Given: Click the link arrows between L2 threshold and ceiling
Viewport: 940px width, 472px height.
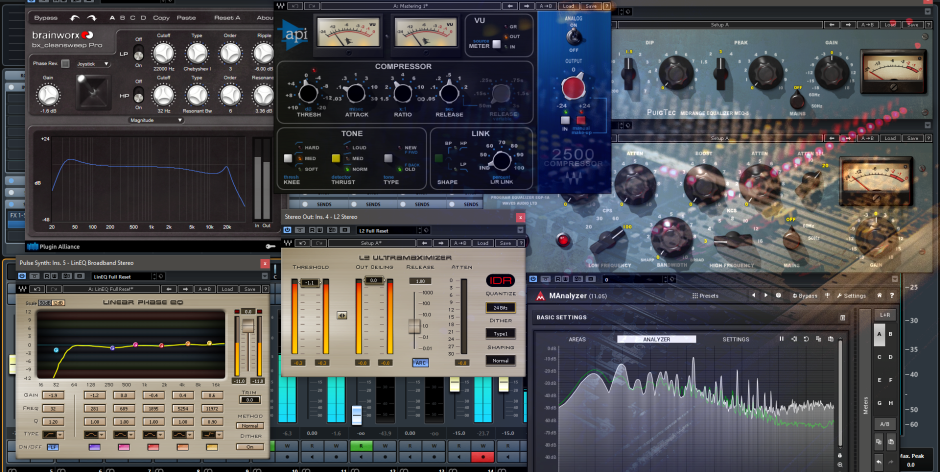Looking at the screenshot, I should click(341, 314).
